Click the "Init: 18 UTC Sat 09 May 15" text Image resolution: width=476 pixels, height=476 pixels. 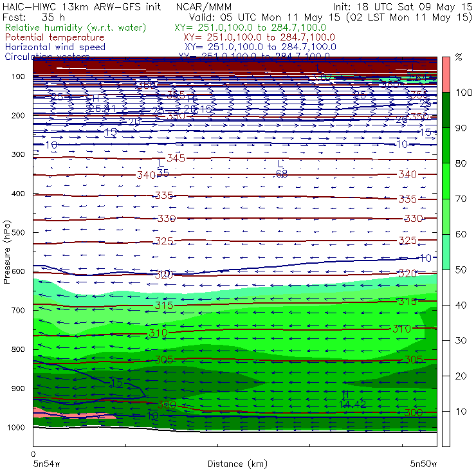(403, 6)
